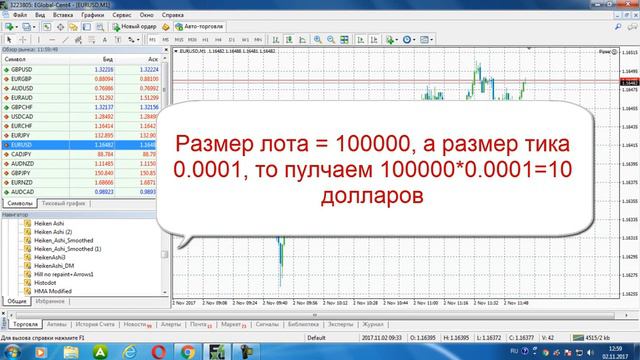Open the new chart toolbar icon
This screenshot has height=360, width=640.
coord(9,27)
